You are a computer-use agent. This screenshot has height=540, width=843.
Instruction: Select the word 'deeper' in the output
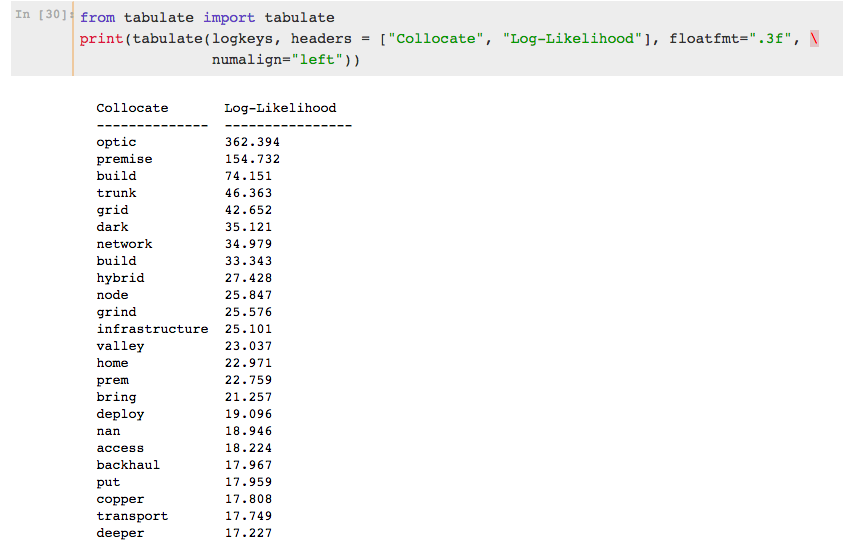point(120,534)
